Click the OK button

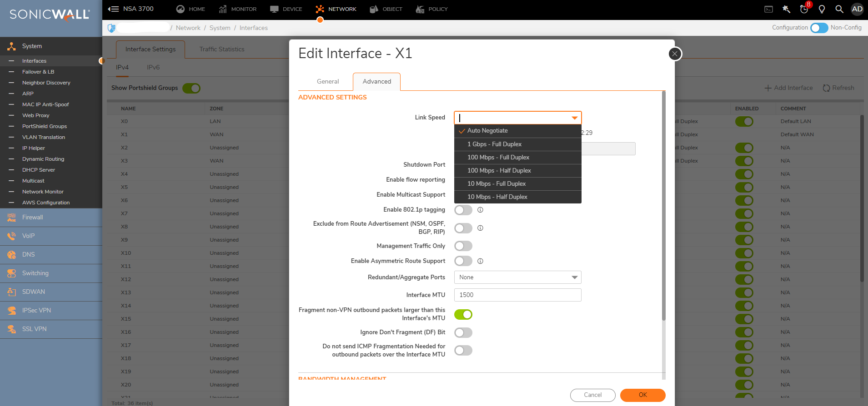[x=642, y=395]
